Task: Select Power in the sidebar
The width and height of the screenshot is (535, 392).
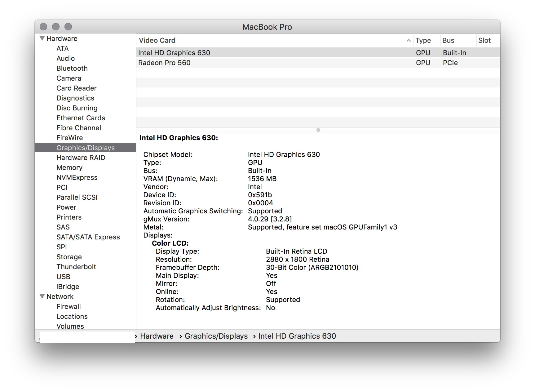Action: 66,207
